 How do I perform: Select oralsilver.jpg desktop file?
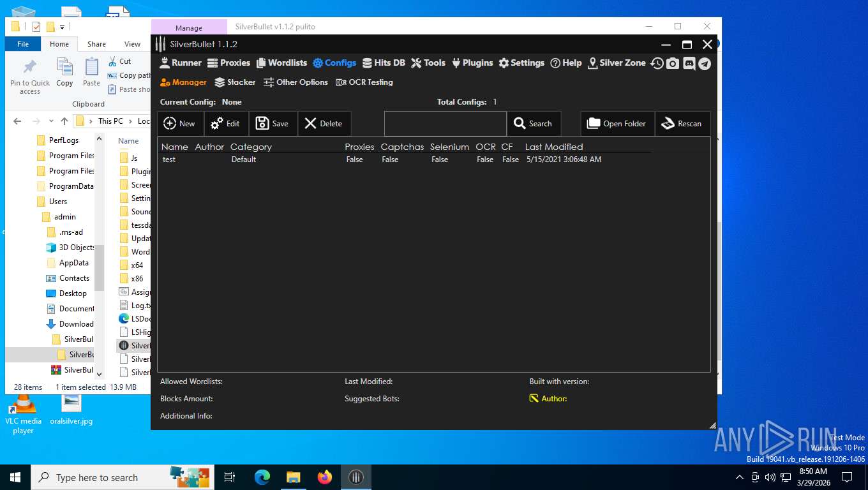click(x=71, y=410)
